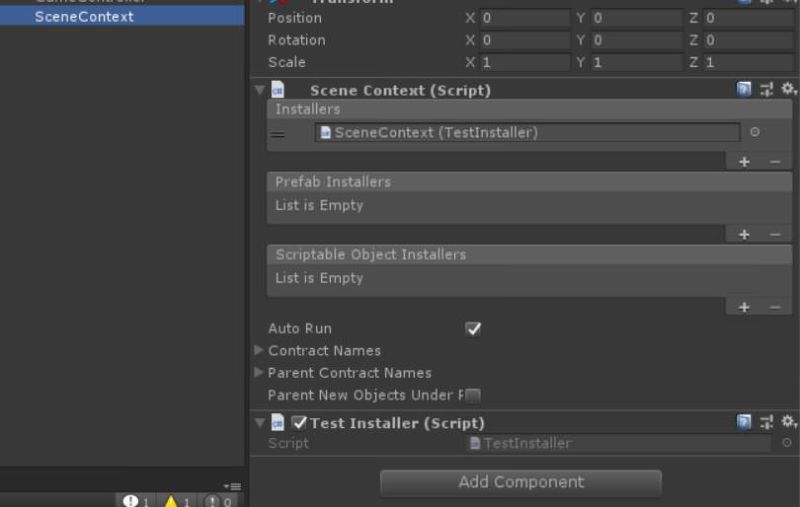This screenshot has width=800, height=507.
Task: Open gear settings menu of Test Installer
Action: pos(788,422)
